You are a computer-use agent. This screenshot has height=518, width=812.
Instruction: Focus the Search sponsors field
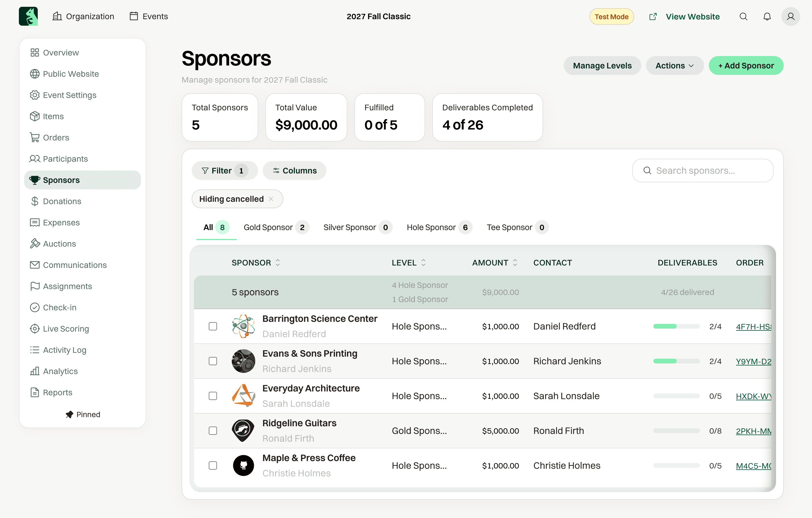(x=703, y=171)
